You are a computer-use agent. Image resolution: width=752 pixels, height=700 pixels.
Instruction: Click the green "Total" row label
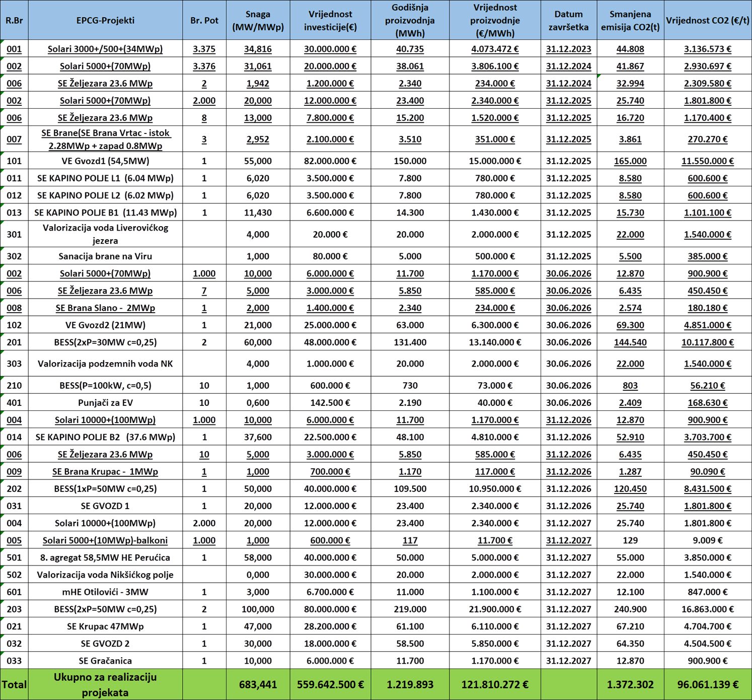[x=14, y=684]
